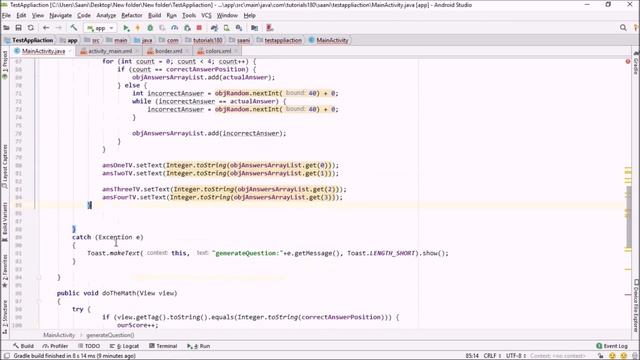Switch to MainActivity.java editor tab
The height and width of the screenshot is (360, 640).
43,51
